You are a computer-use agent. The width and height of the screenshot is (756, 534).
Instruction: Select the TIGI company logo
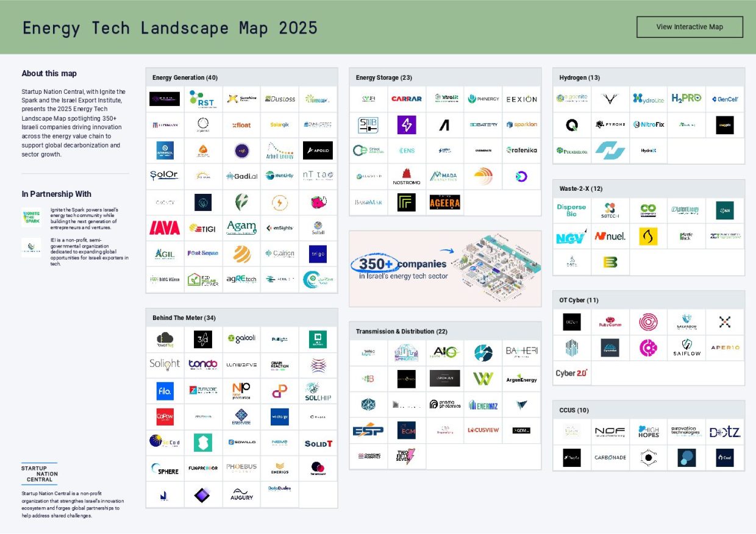tap(203, 228)
